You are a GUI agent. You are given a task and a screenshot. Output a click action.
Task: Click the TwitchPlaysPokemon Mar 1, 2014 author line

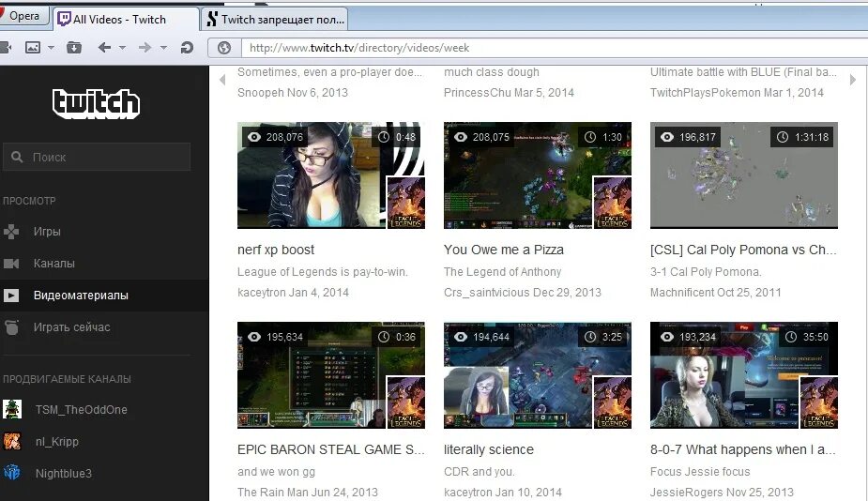point(737,93)
